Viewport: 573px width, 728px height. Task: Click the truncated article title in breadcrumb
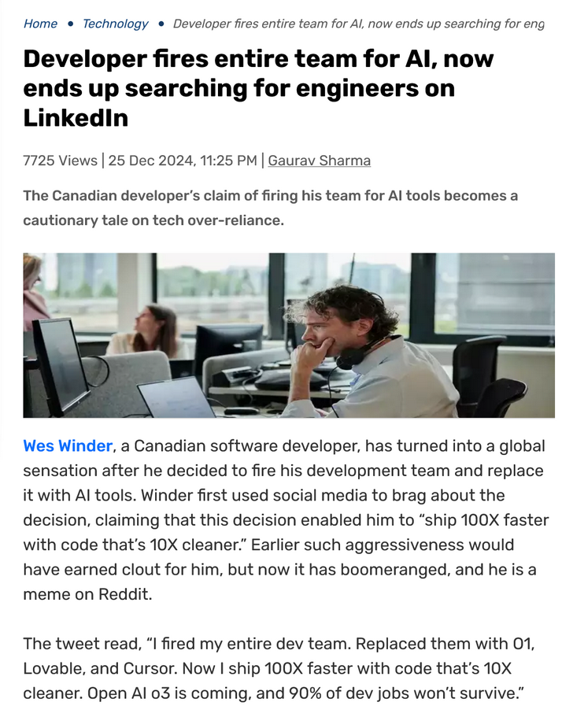358,24
